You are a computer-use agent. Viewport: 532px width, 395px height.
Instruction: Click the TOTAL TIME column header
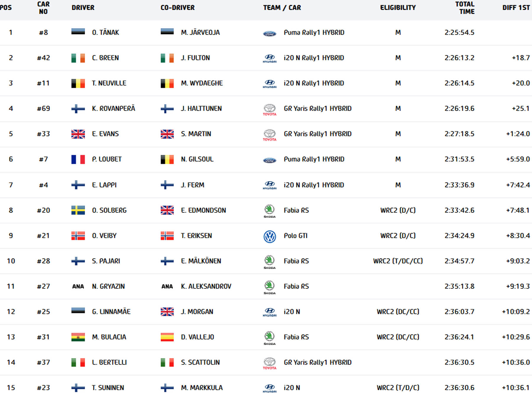(465, 8)
